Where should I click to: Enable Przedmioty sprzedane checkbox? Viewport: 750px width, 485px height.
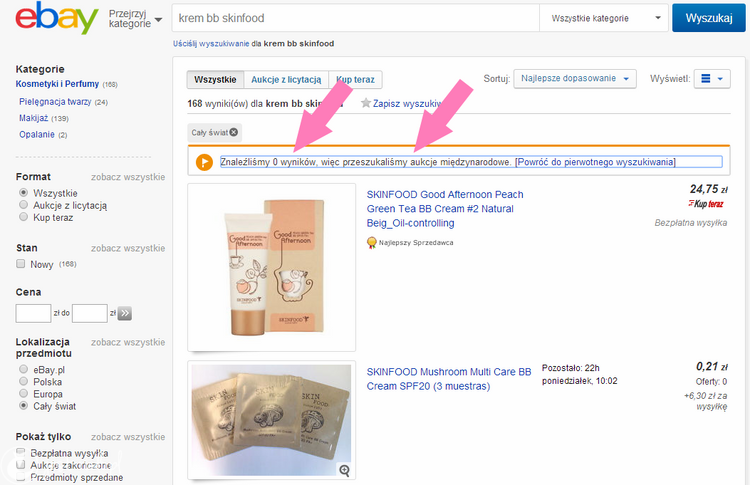tap(21, 477)
